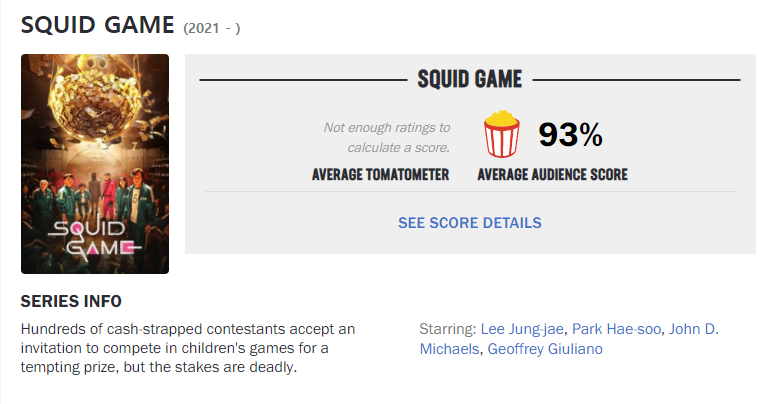Click the popcorn bucket audience score icon

[501, 134]
